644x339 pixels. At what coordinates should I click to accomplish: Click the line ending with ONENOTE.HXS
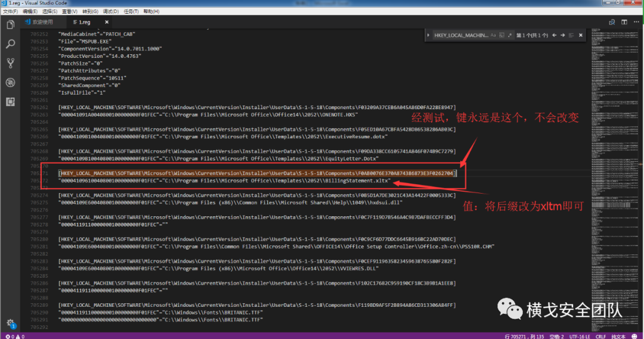(x=208, y=114)
